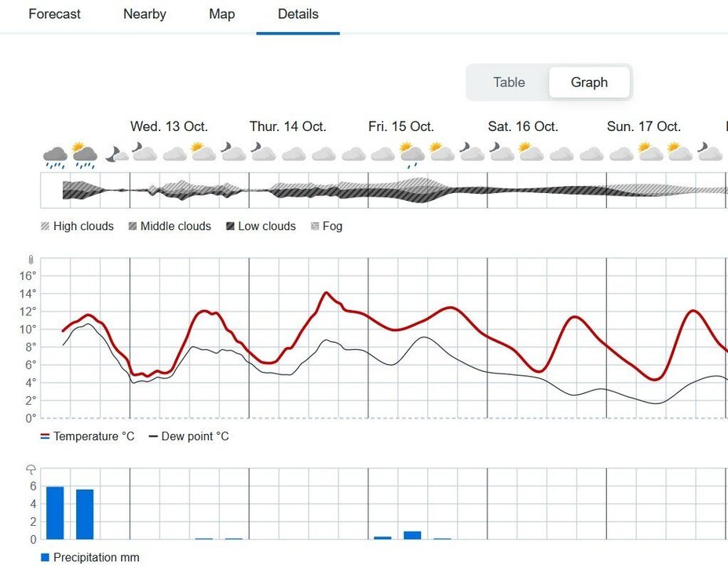Click the Temperature °C legend marker
Screen dimensions: 728x565
pyautogui.click(x=45, y=436)
